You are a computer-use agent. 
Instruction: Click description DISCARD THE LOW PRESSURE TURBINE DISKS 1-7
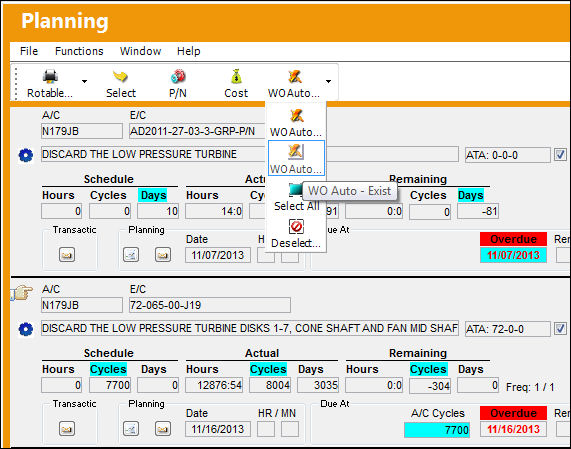coord(249,328)
